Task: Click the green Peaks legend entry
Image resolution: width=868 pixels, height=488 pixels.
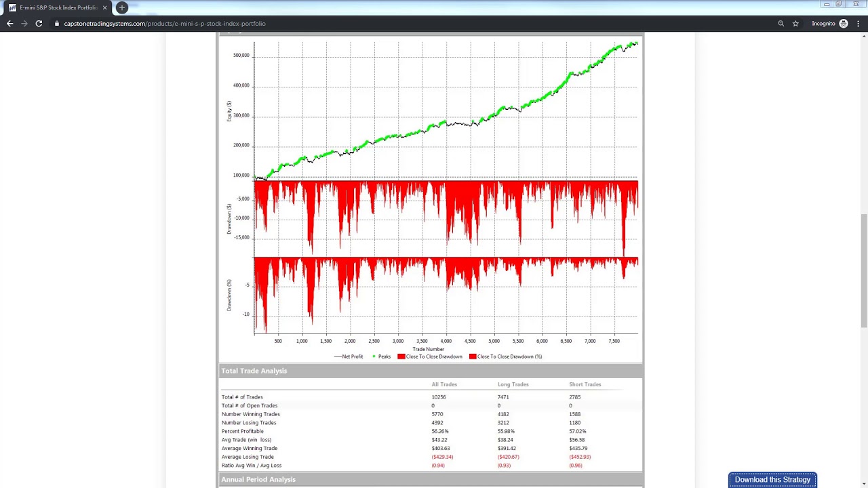Action: [x=381, y=357]
